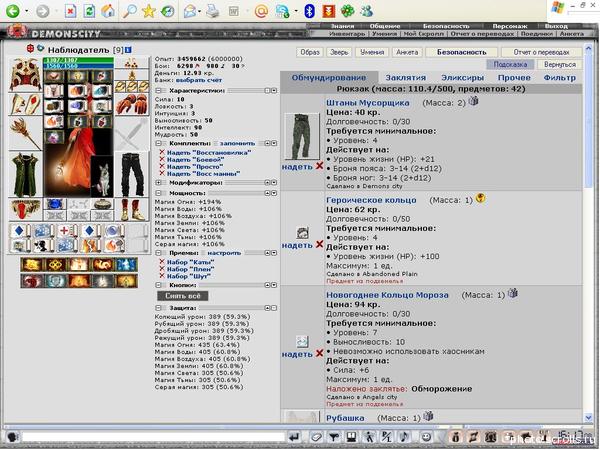
Task: Collapse the Комплекты section
Action: (x=158, y=143)
